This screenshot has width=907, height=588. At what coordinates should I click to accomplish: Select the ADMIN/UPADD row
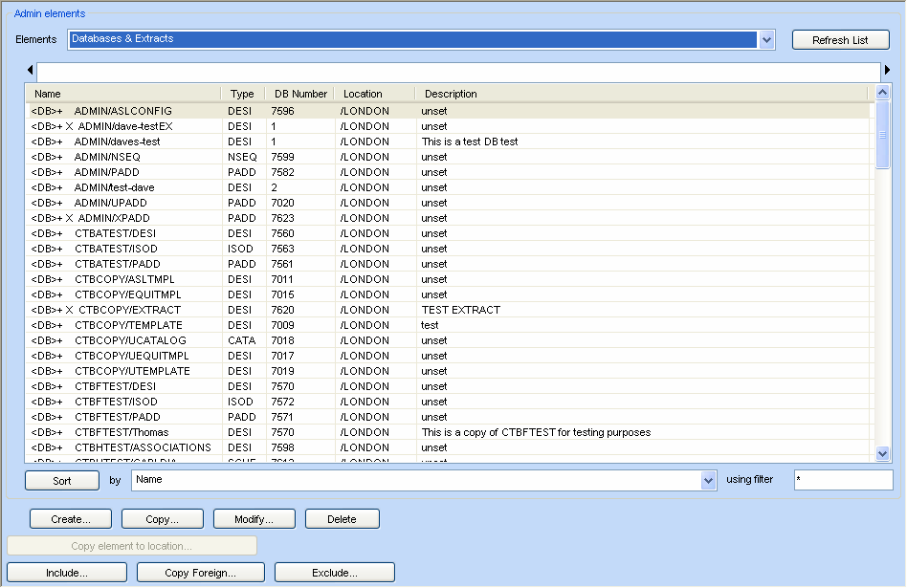449,203
